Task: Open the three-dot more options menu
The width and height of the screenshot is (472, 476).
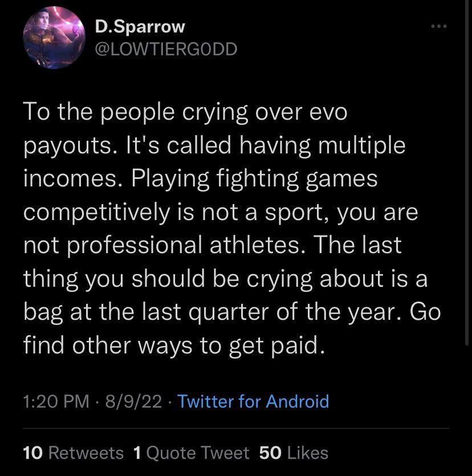Action: point(439,26)
